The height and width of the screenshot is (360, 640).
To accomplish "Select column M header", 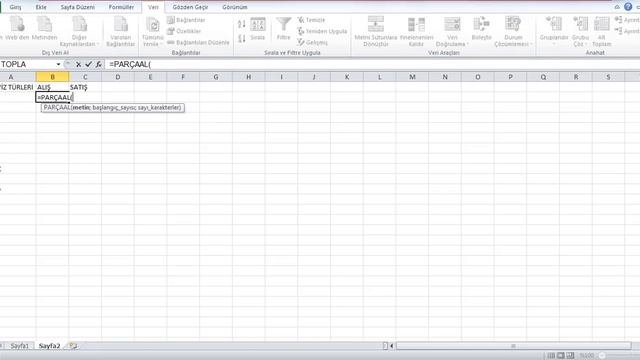I will point(412,77).
